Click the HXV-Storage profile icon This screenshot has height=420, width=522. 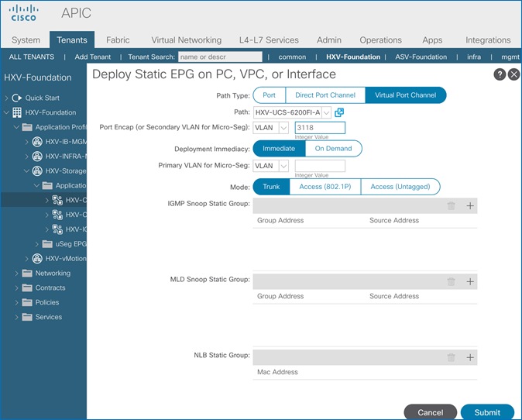(x=37, y=170)
